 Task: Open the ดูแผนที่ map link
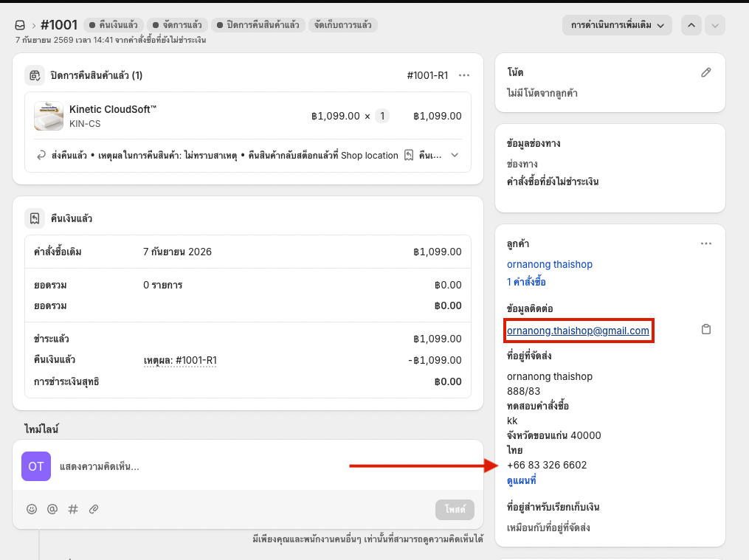tap(521, 480)
